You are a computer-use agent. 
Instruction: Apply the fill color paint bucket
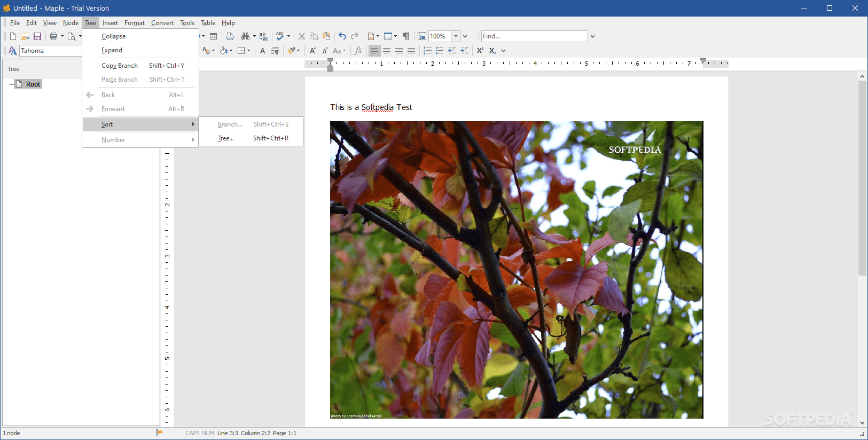tap(224, 51)
